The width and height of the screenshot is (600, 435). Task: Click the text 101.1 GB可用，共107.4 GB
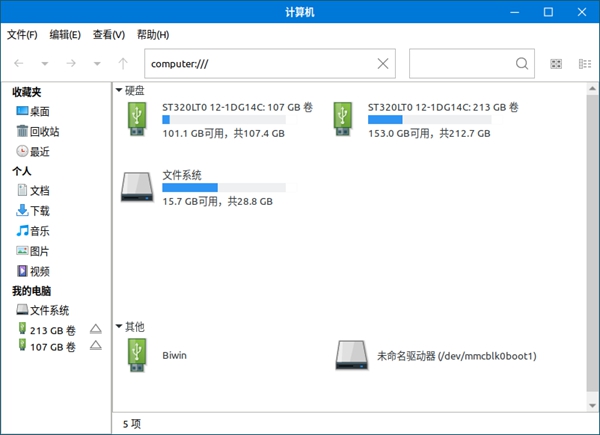pos(223,134)
